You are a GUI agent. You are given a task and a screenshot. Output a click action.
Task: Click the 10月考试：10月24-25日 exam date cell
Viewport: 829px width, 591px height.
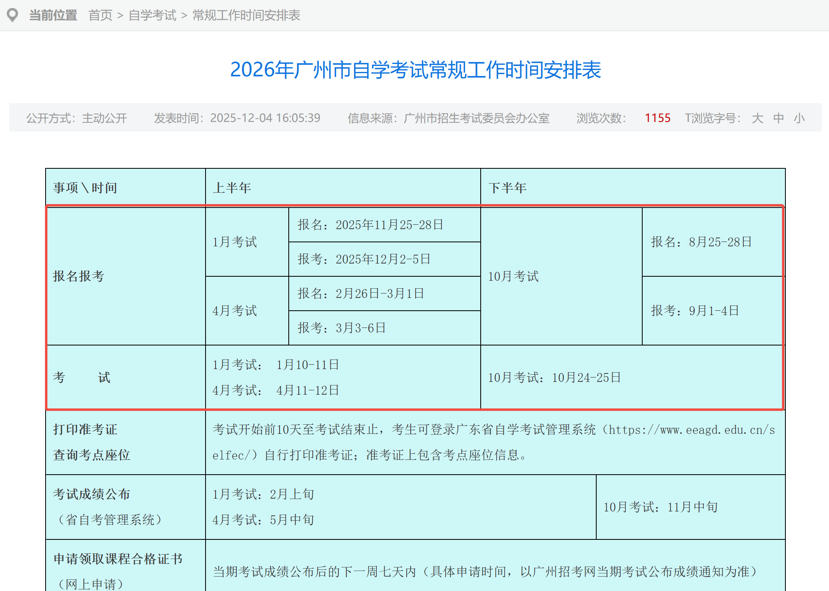pos(555,377)
